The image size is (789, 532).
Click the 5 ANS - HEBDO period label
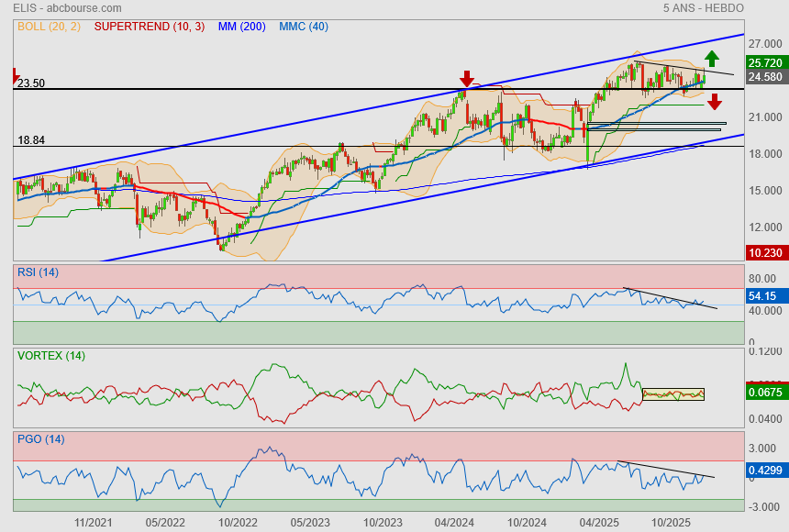[703, 8]
